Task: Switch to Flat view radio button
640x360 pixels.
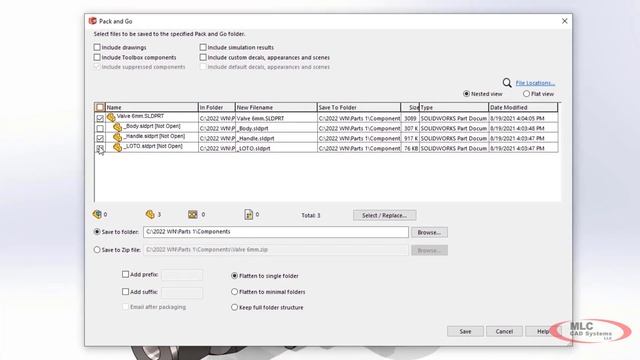Action: (526, 94)
